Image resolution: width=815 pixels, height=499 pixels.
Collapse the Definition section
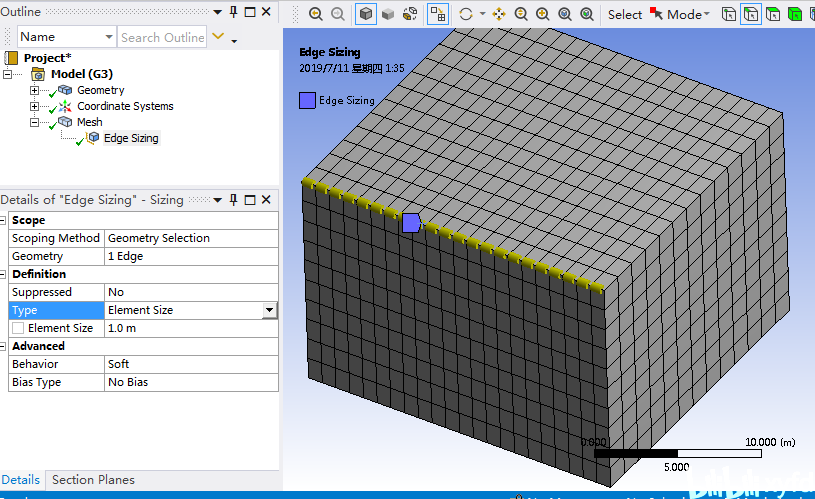tap(3, 274)
